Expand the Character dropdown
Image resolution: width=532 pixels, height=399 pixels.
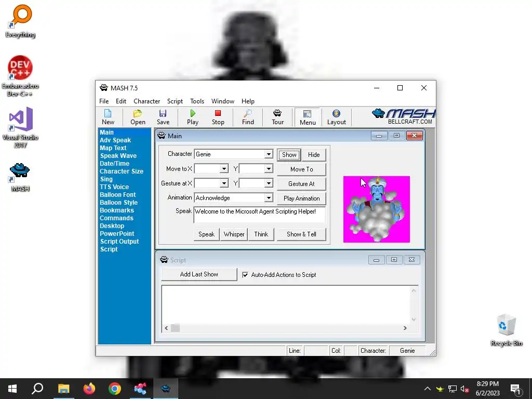(269, 154)
